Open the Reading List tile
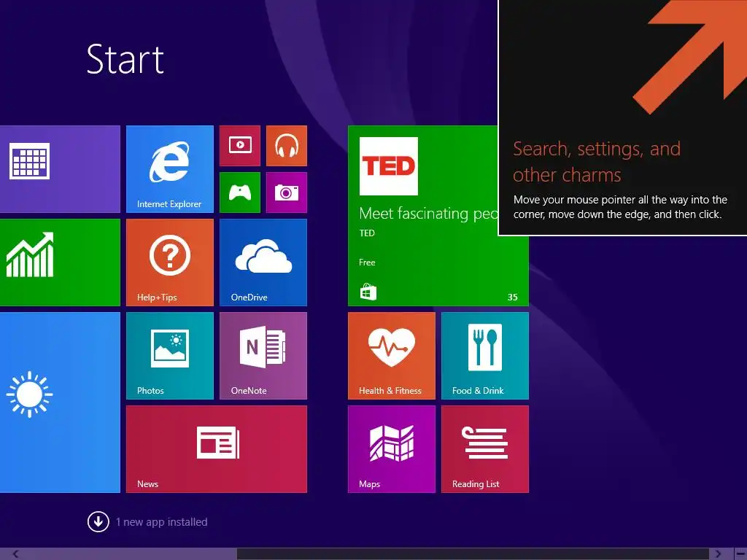 pyautogui.click(x=484, y=449)
